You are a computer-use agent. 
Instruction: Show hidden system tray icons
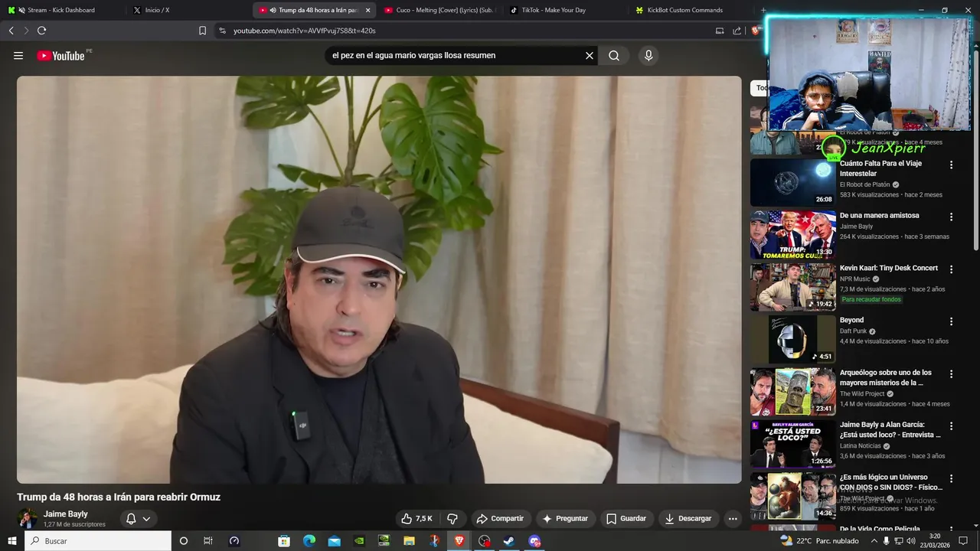pos(874,541)
